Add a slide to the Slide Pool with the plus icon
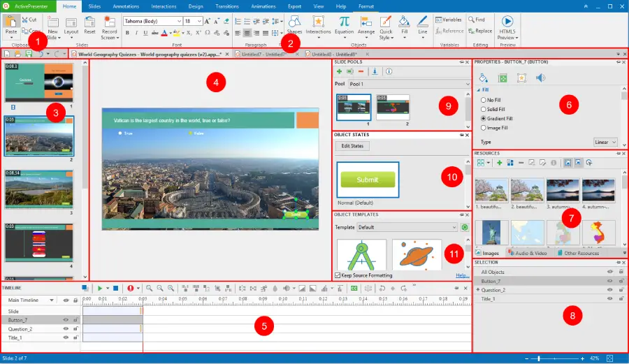The height and width of the screenshot is (364, 629). (x=339, y=71)
